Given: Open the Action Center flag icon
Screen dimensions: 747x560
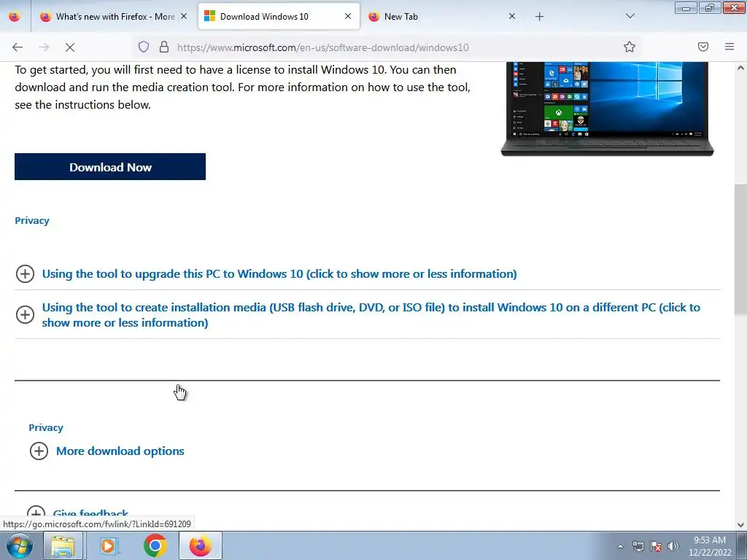Looking at the screenshot, I should tap(656, 546).
